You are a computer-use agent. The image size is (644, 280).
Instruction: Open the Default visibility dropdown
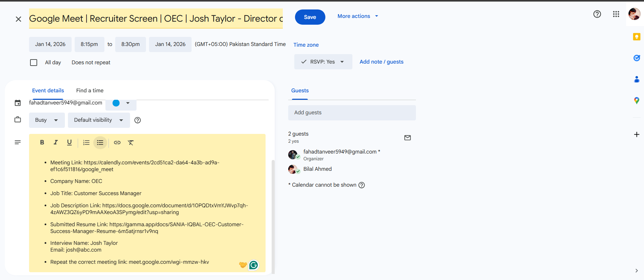pyautogui.click(x=99, y=120)
